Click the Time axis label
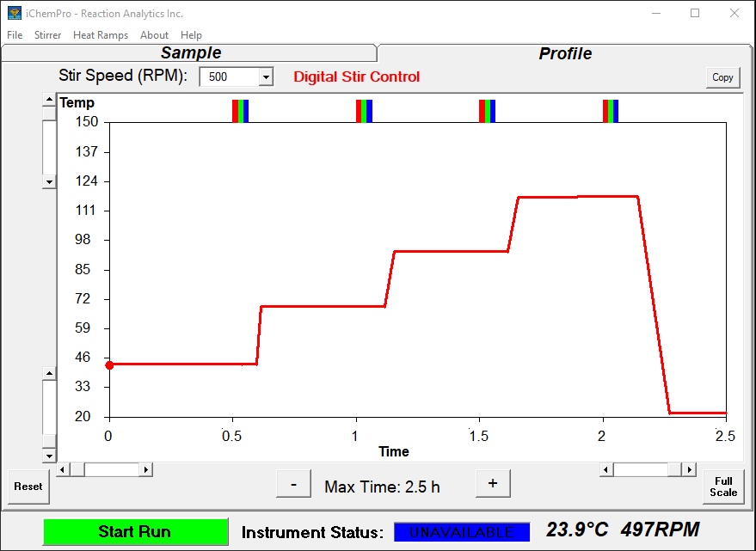This screenshot has height=551, width=756. click(x=394, y=451)
